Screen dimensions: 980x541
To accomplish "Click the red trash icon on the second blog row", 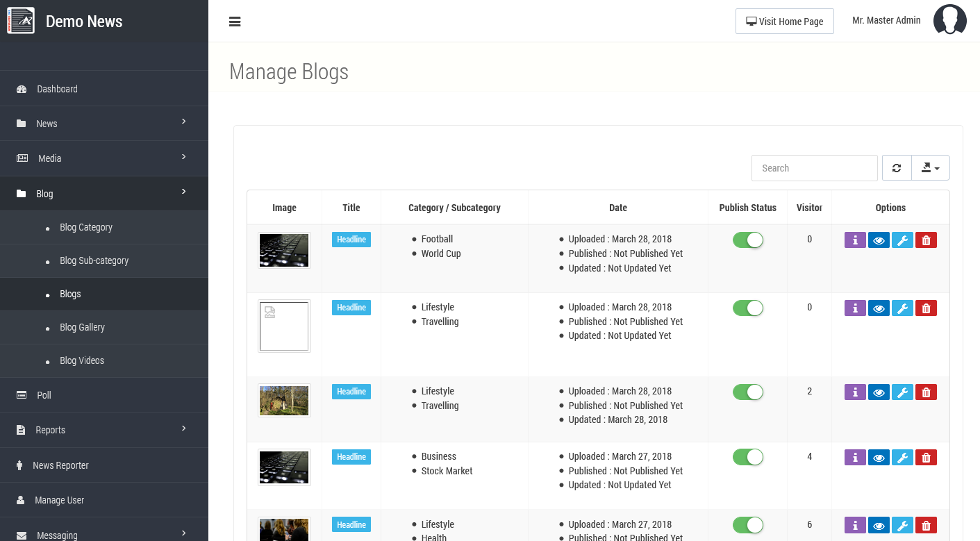I will click(x=926, y=308).
